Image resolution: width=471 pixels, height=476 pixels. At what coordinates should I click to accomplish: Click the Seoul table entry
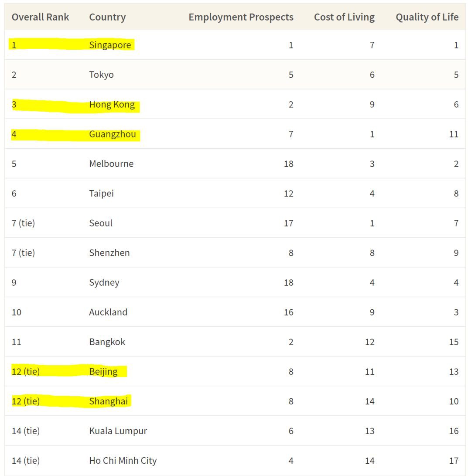[101, 223]
